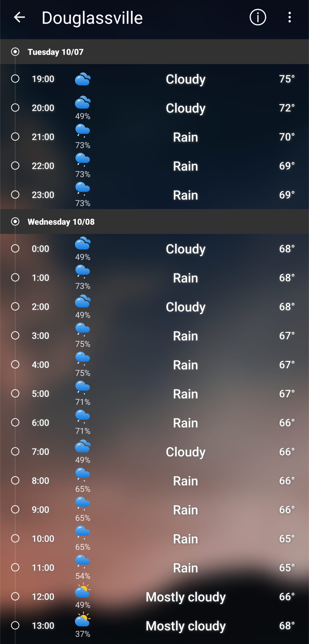
Task: Tap the 11:00 Rain forecast label
Action: coord(186,568)
